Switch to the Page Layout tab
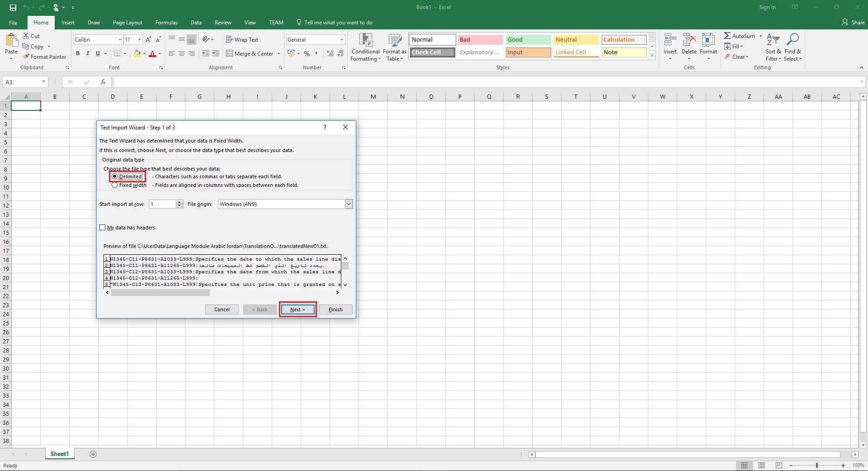The height and width of the screenshot is (471, 868). pos(127,23)
